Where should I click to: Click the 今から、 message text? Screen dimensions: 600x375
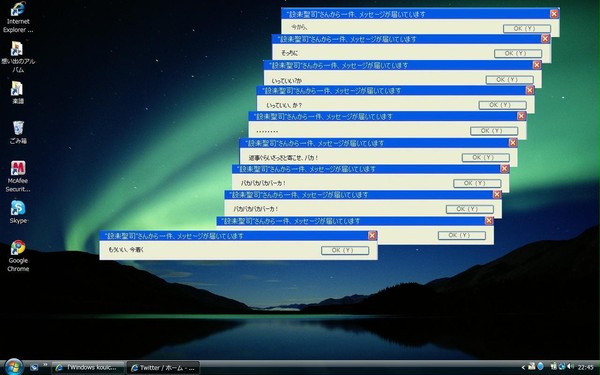[299, 27]
